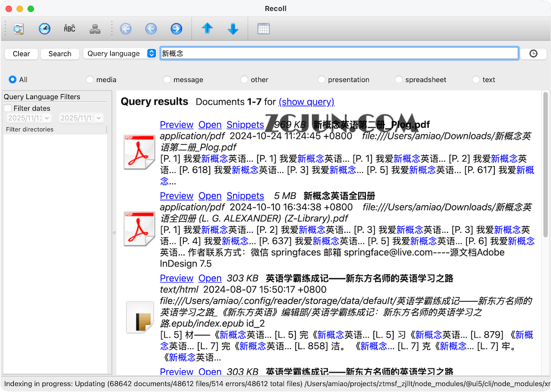Click the clock icon beside the search box
This screenshot has width=551, height=392.
(x=533, y=53)
